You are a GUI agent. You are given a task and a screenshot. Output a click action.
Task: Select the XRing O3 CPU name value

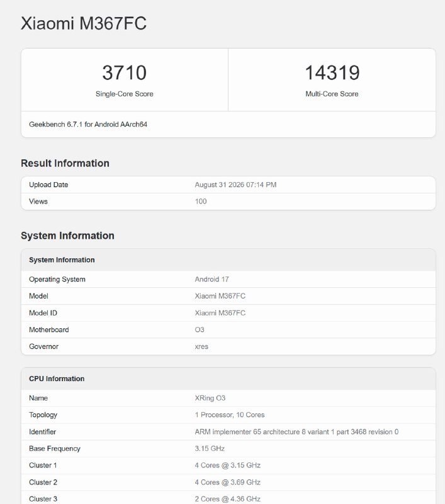[210, 398]
